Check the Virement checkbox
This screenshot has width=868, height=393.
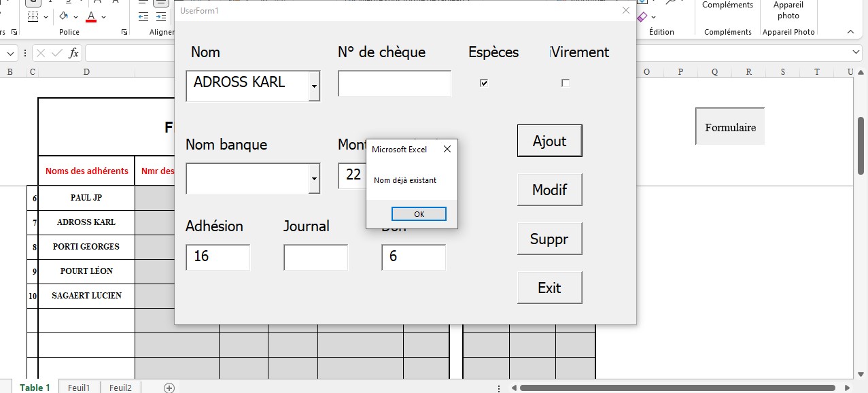[x=566, y=83]
